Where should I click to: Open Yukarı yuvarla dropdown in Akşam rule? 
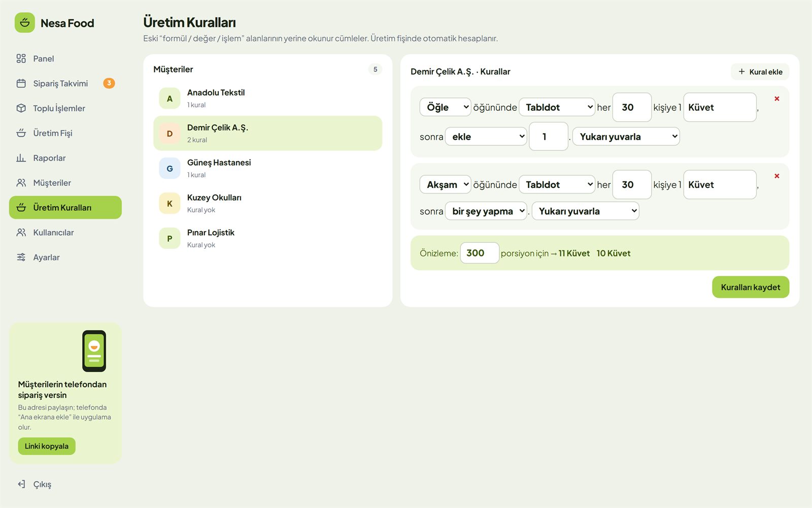click(585, 211)
